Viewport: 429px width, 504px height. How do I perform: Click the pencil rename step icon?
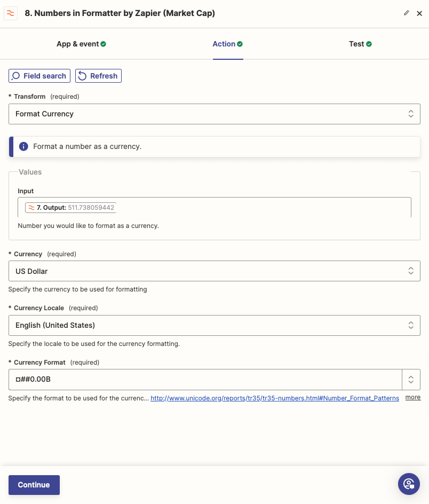tap(407, 13)
